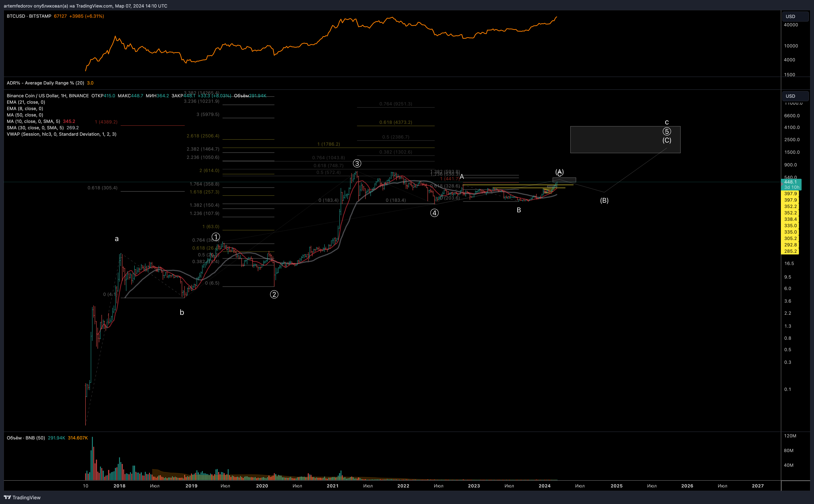Click the 3 (5979.5) Fibonacci label
Image resolution: width=814 pixels, height=504 pixels.
[208, 114]
